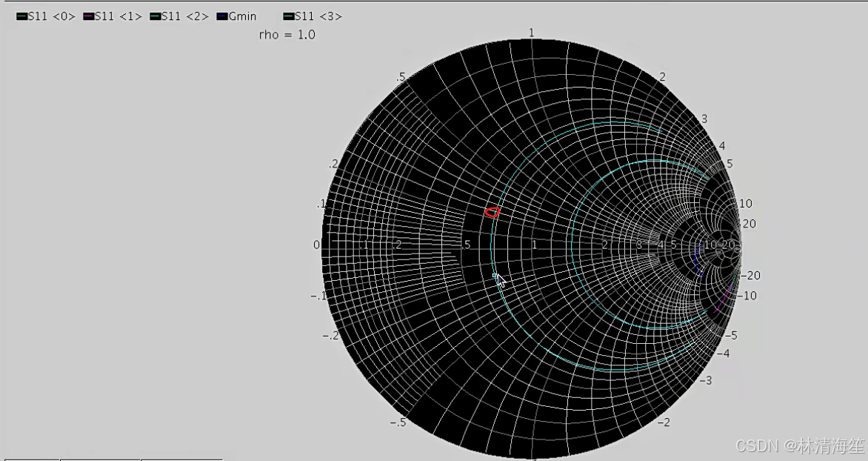Click the rho = 1.0 readout

click(287, 35)
